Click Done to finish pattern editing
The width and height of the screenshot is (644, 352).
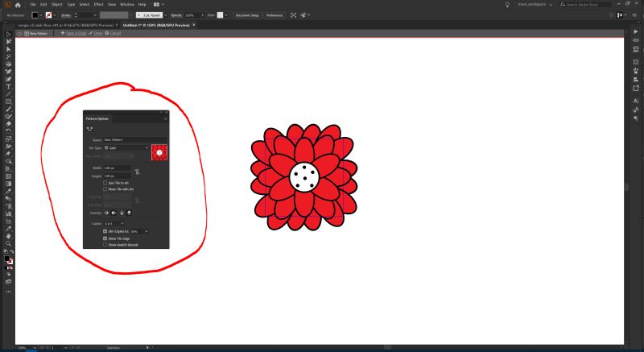[98, 33]
